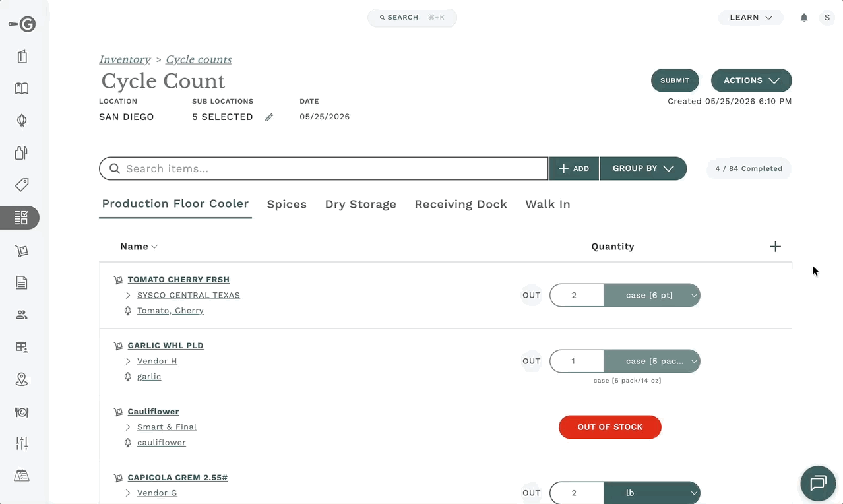Click the ADD button
843x504 pixels.
(x=574, y=168)
